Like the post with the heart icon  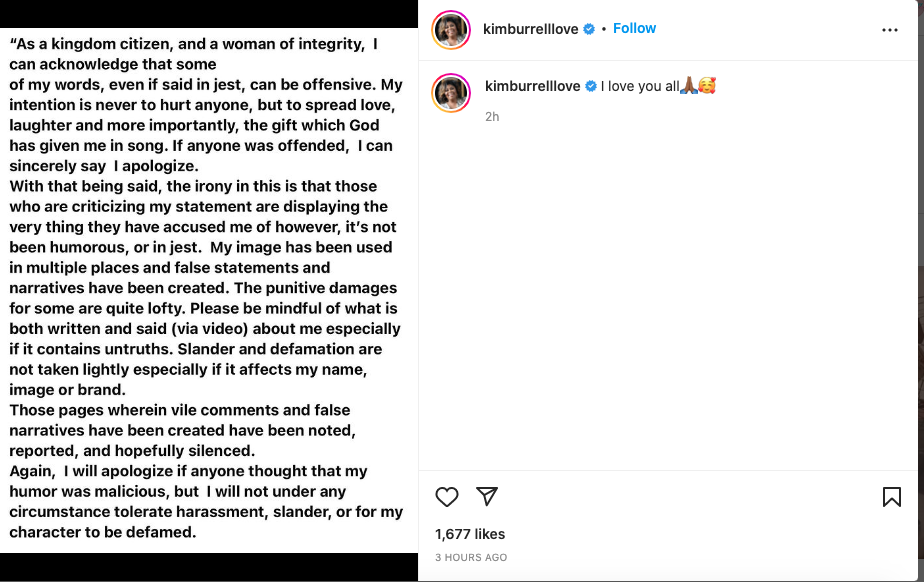point(447,497)
